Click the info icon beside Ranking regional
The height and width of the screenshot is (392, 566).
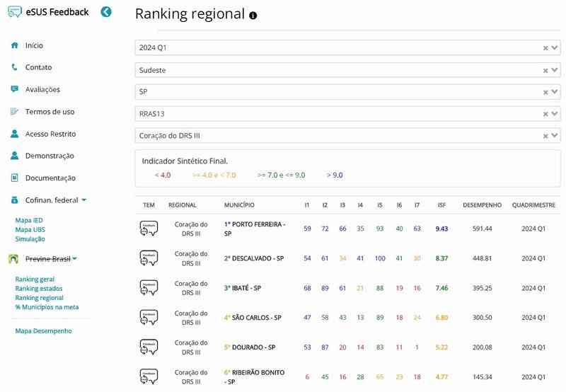[253, 15]
